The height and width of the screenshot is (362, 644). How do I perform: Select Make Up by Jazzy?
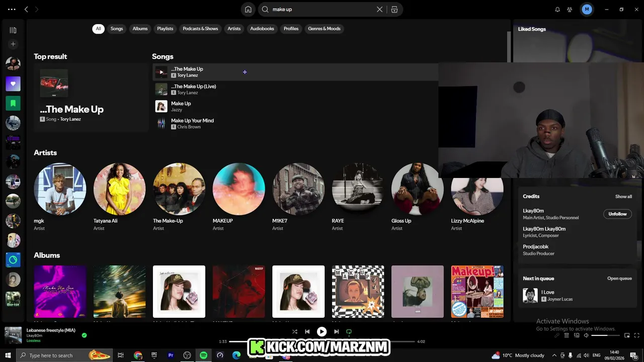pos(295,106)
